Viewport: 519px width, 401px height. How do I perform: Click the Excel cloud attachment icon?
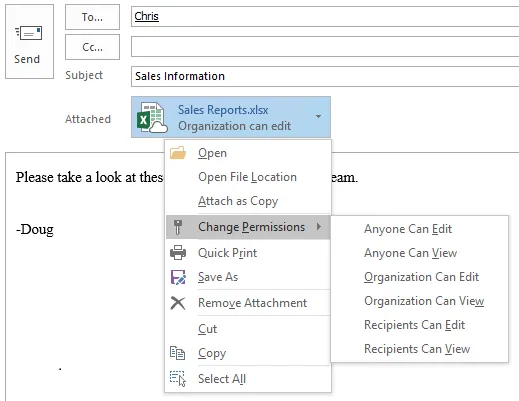click(152, 117)
